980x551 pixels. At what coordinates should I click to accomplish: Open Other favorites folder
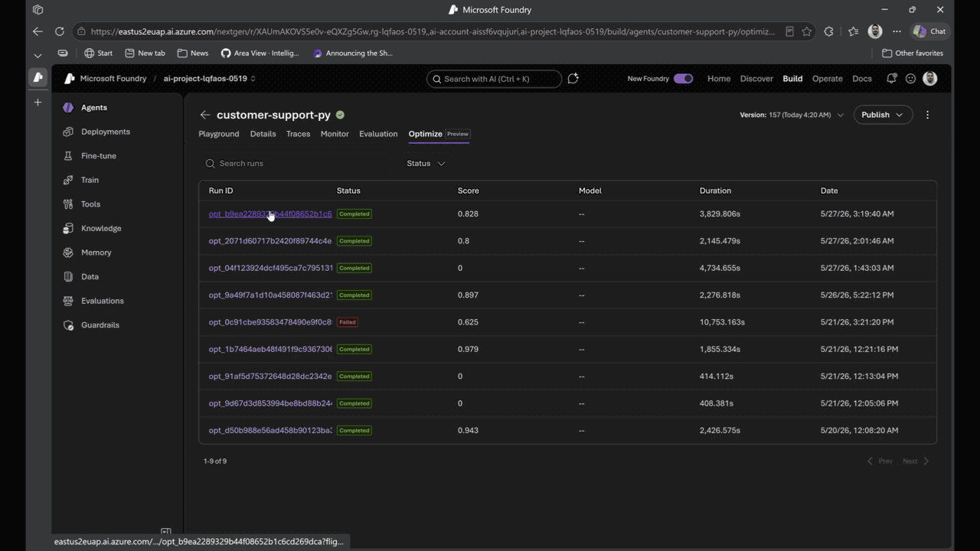913,54
